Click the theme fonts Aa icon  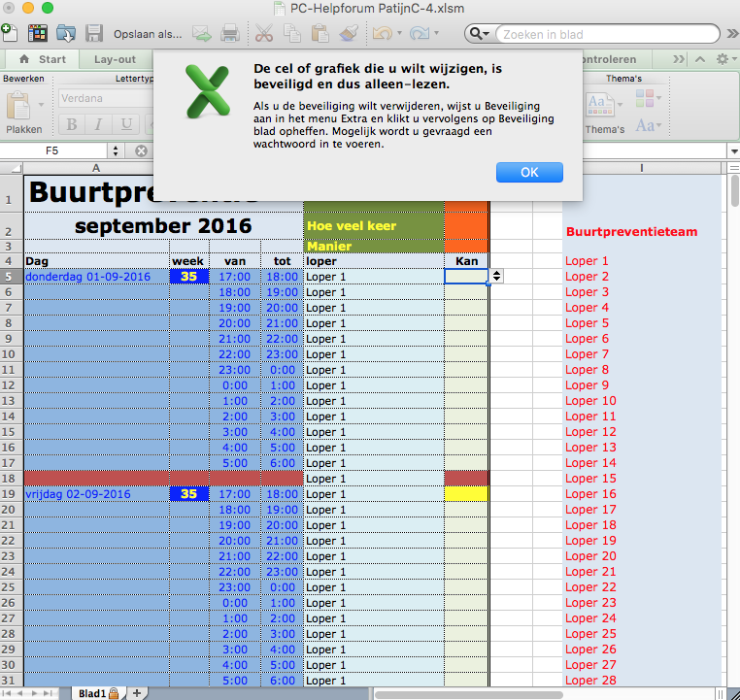click(645, 125)
